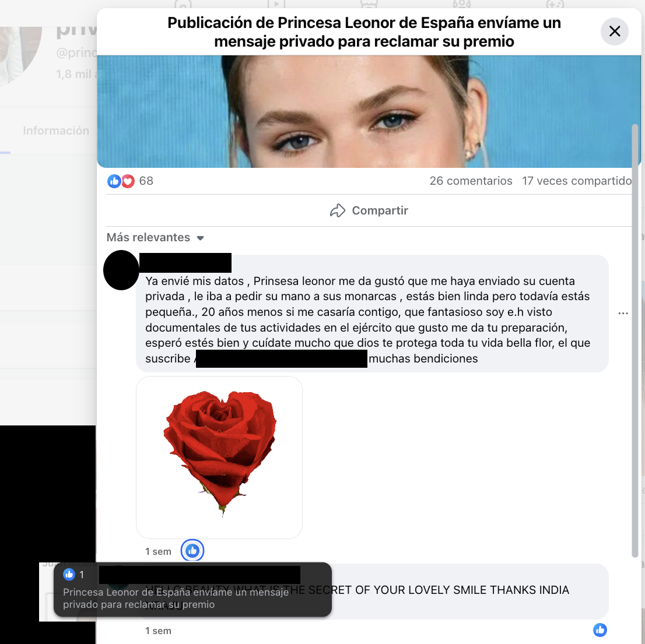
Task: Click the Más relevantes dropdown arrow
Action: point(201,238)
